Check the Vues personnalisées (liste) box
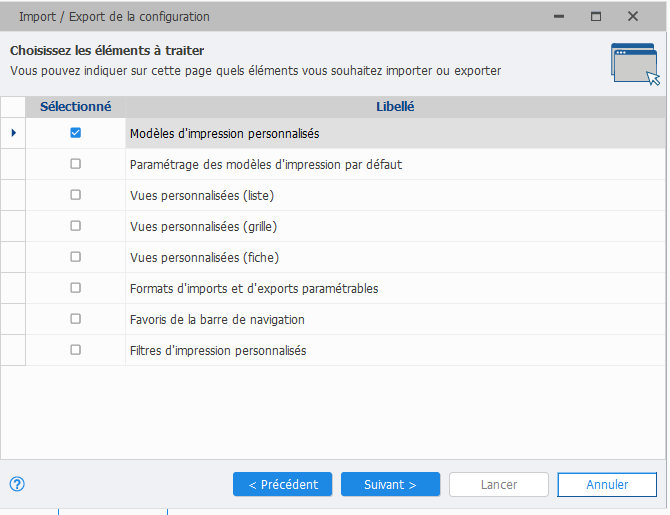The height and width of the screenshot is (515, 670). click(76, 195)
